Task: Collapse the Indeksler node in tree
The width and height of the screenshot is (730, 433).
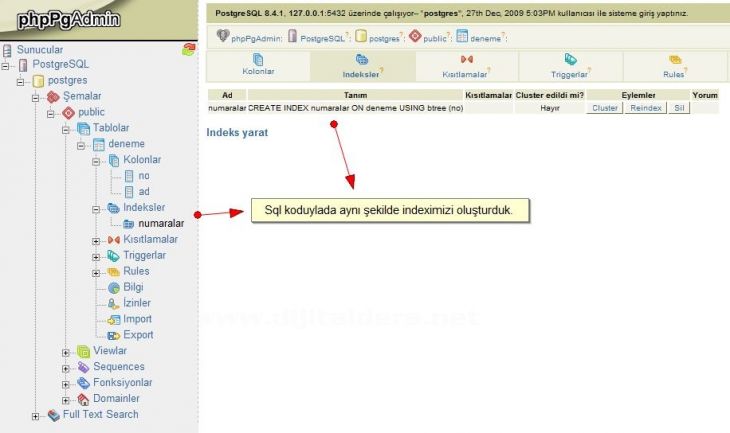Action: tap(96, 210)
